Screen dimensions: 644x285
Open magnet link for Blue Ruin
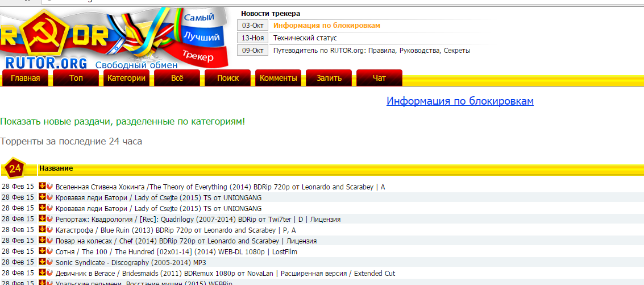(49, 229)
